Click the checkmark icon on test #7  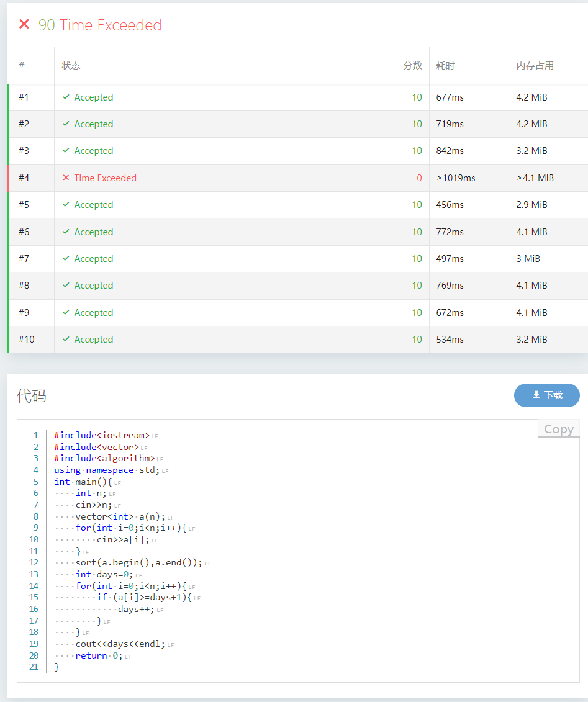[66, 259]
